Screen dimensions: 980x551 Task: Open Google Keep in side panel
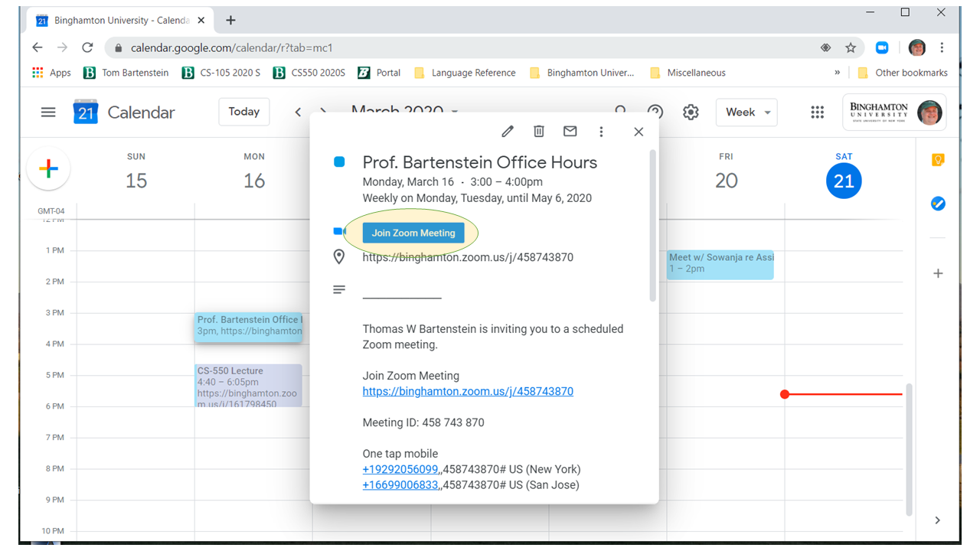(938, 160)
